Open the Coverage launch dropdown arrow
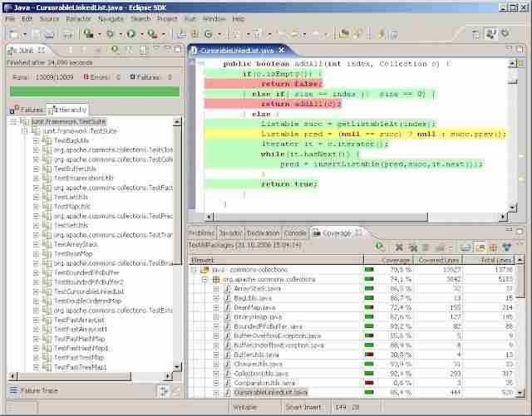Viewport: 532px width, 416px height. pos(100,34)
